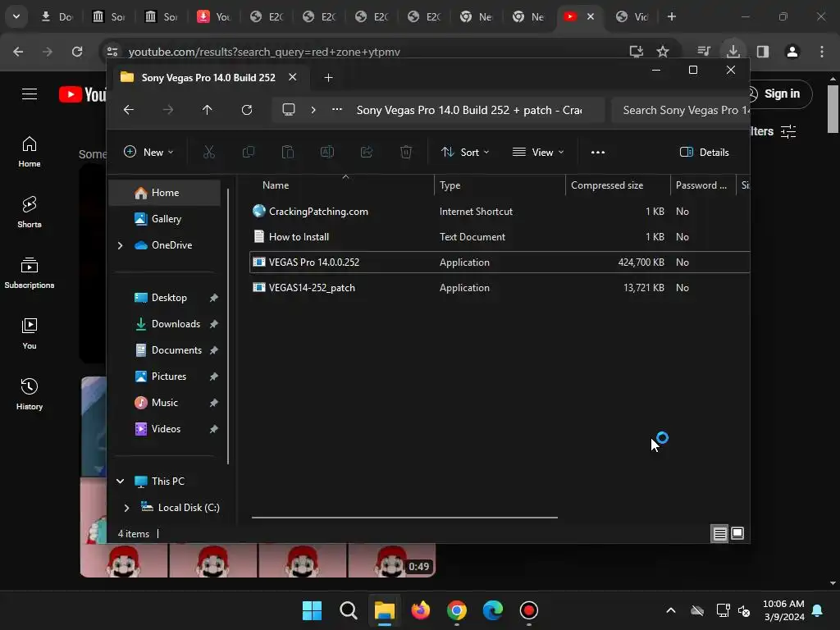The width and height of the screenshot is (840, 630).
Task: Switch to Chrome tab labeled You
Action: click(214, 16)
